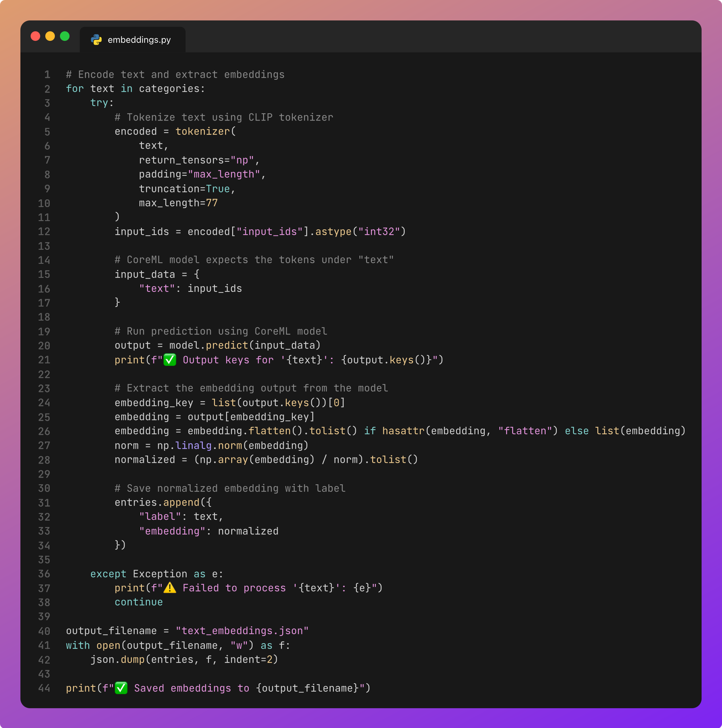Click the red close window button
This screenshot has width=722, height=728.
(x=35, y=36)
